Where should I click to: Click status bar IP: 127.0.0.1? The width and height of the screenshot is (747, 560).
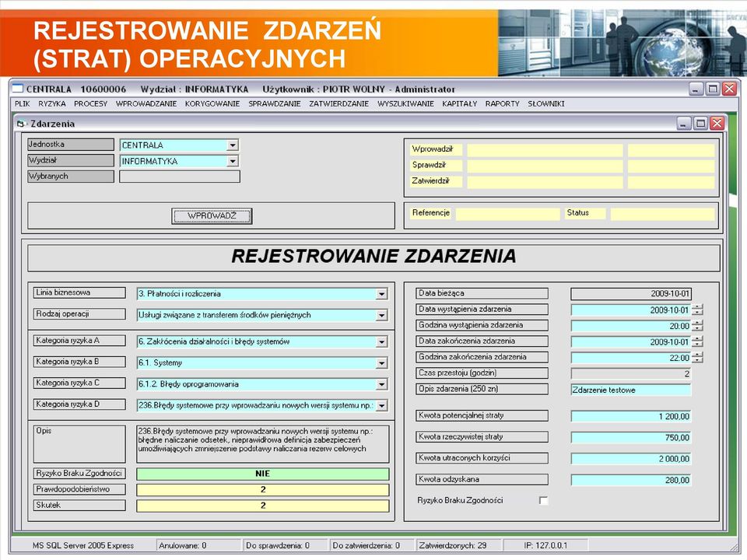pos(545,545)
